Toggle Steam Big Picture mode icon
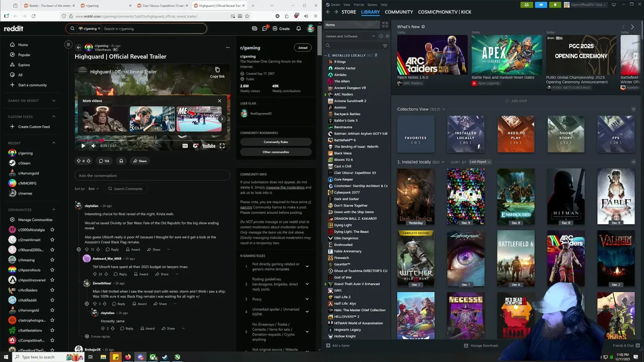Viewport: 644px width, 362px height. (614, 5)
